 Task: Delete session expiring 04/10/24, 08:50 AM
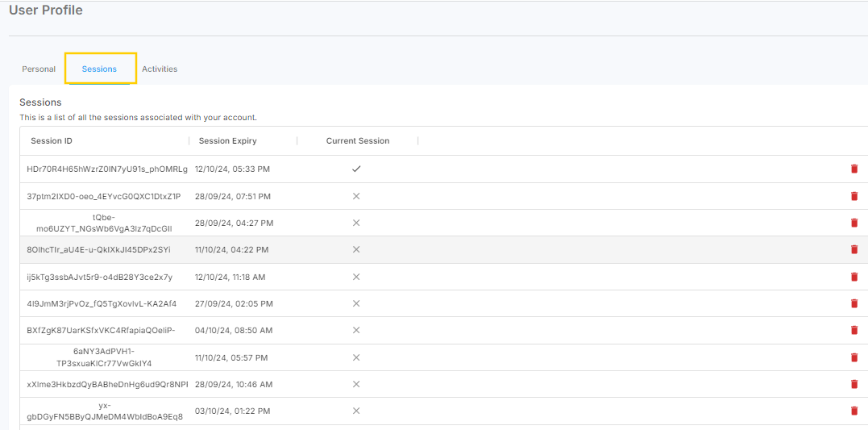854,330
